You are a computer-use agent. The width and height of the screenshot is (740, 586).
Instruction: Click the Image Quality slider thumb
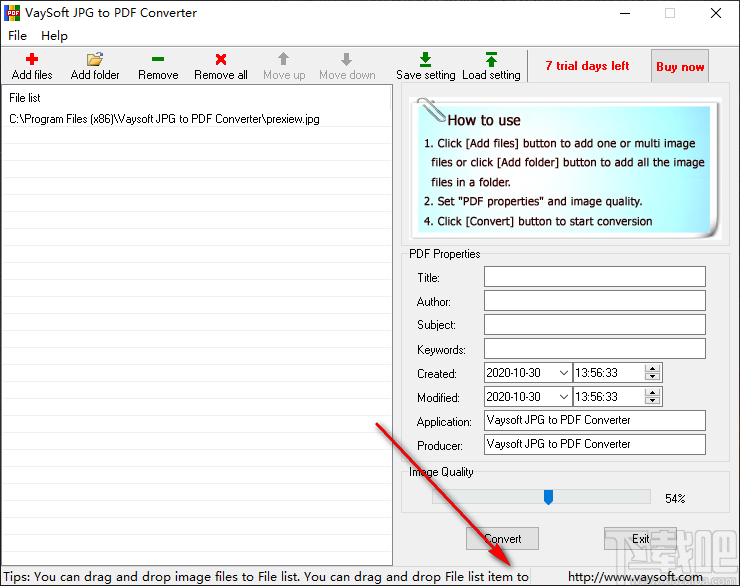pos(548,497)
